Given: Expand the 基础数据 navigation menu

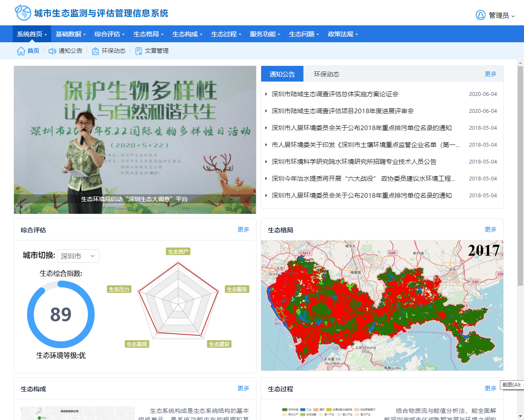Looking at the screenshot, I should pyautogui.click(x=71, y=34).
